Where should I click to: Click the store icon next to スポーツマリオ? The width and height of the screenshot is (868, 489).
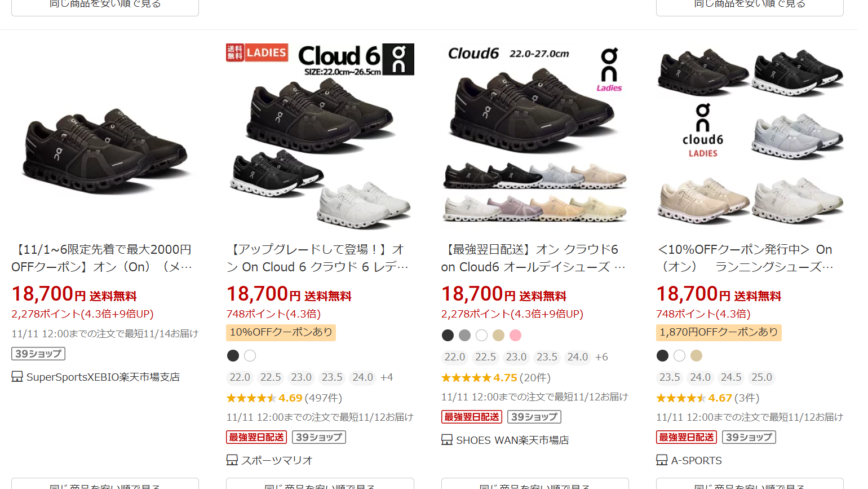[x=232, y=460]
